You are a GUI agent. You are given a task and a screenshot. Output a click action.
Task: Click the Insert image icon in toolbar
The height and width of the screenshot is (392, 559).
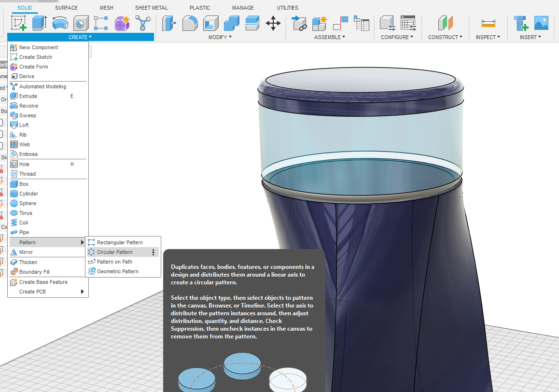(541, 23)
